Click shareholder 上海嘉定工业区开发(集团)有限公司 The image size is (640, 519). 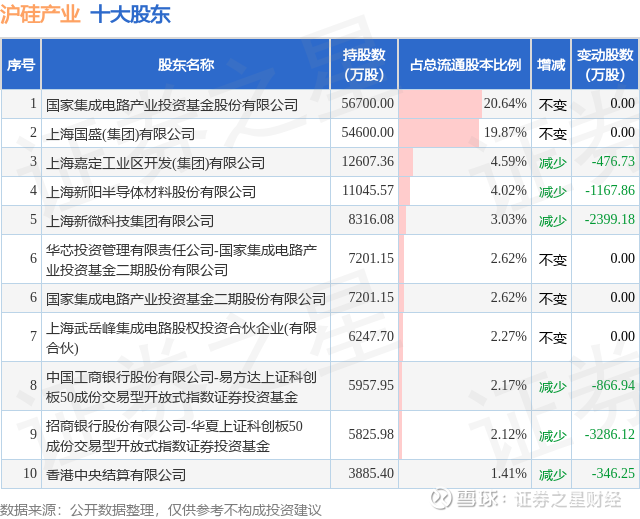click(156, 162)
